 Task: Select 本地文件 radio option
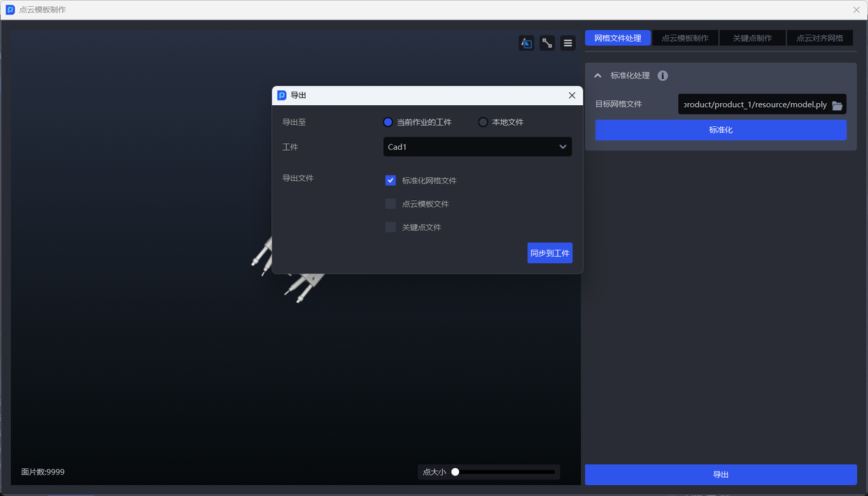(x=483, y=122)
